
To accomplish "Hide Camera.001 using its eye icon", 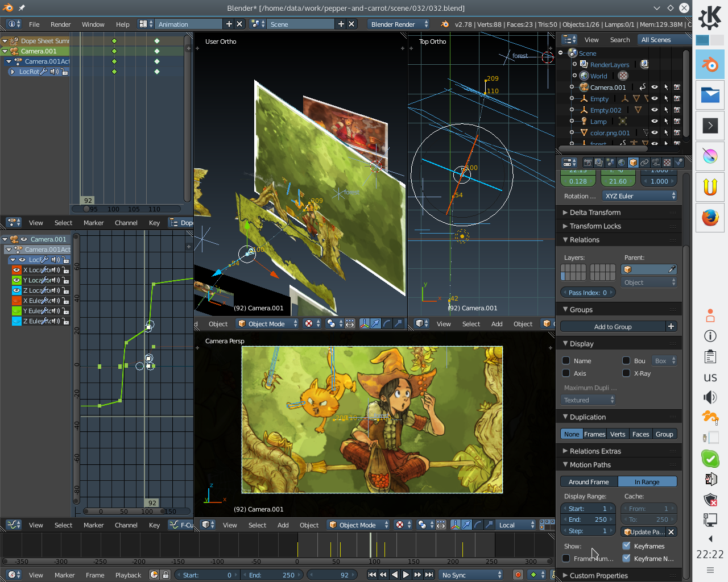I will coord(655,87).
